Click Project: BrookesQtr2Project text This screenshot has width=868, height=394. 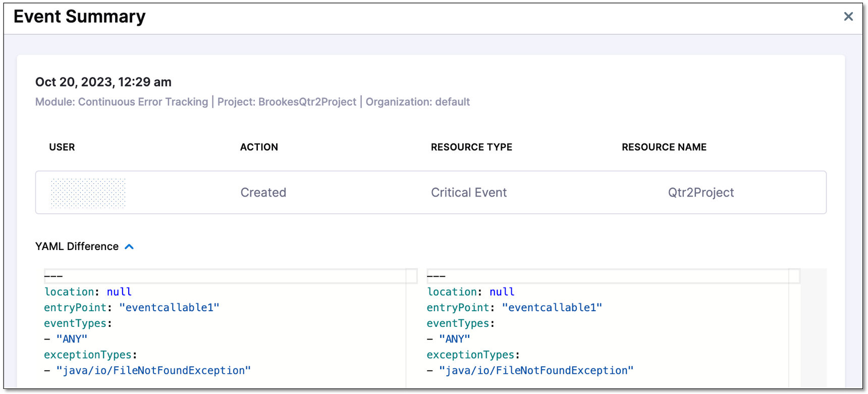click(x=287, y=102)
